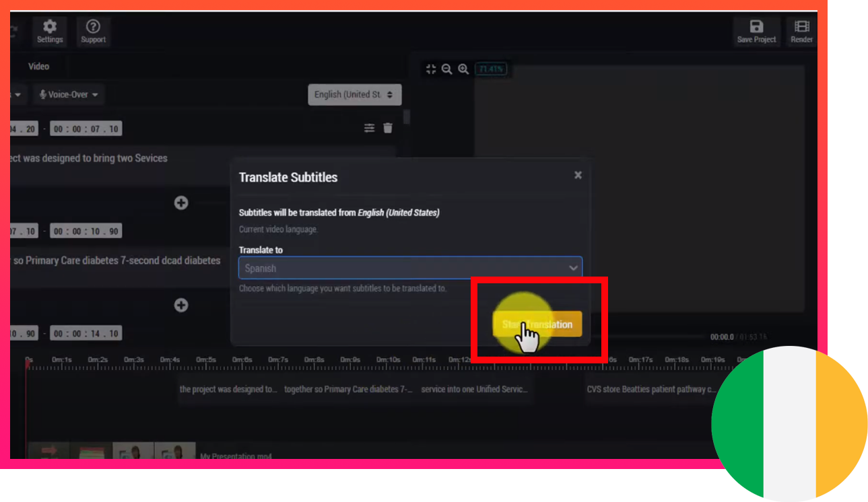The height and width of the screenshot is (502, 868).
Task: Click the red playhead at 0s
Action: pos(28,365)
